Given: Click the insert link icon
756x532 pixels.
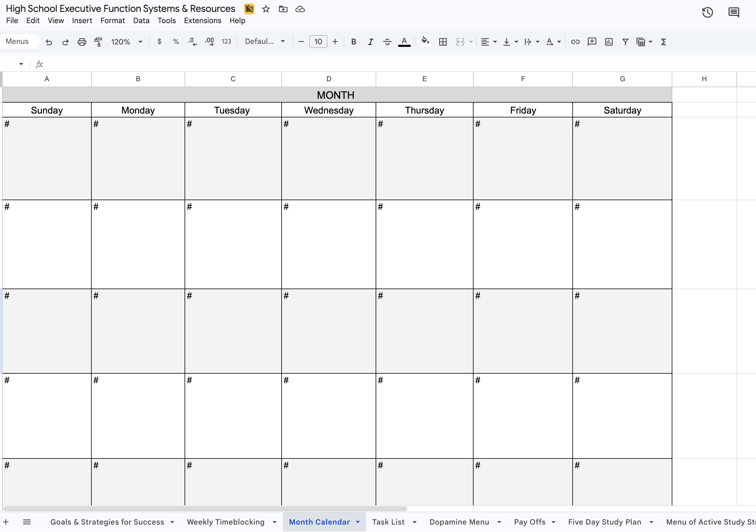Looking at the screenshot, I should (x=575, y=42).
